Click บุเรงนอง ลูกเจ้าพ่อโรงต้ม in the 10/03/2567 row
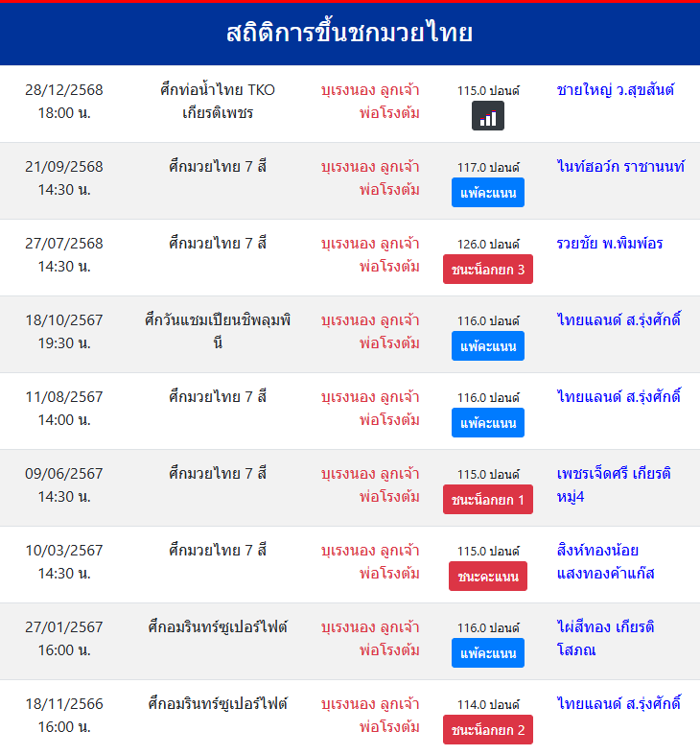This screenshot has height=755, width=700. point(371,561)
